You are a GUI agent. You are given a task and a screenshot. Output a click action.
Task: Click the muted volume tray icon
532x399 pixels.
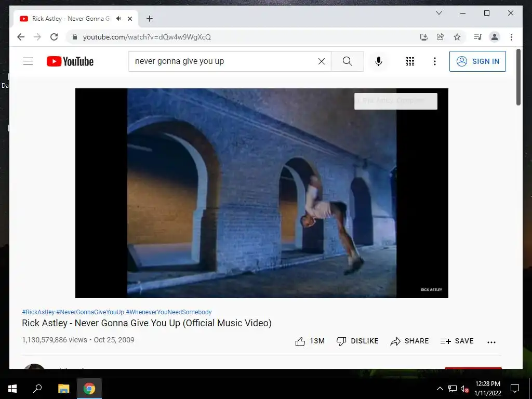pyautogui.click(x=464, y=389)
